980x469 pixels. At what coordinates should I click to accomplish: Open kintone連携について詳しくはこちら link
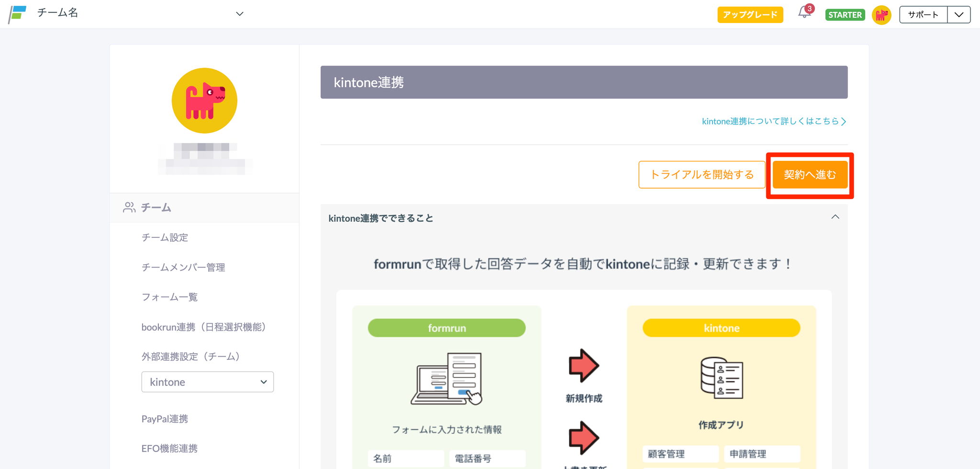pos(773,122)
